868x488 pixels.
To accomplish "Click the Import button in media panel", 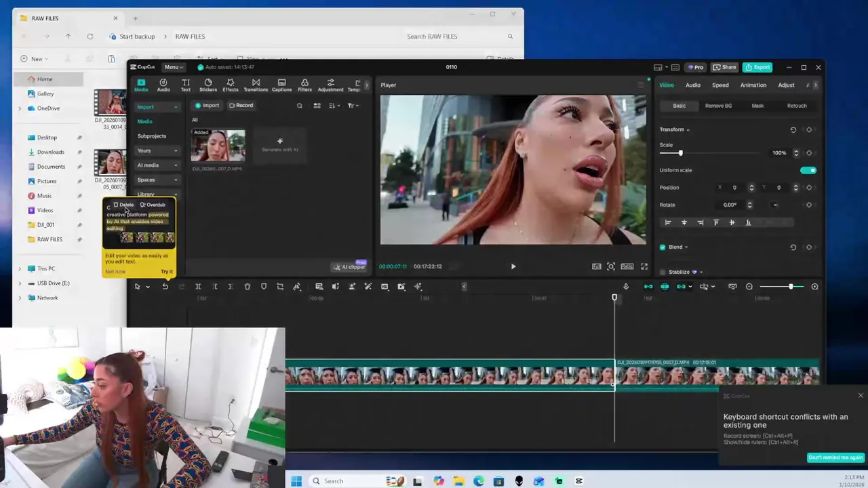I will coord(208,106).
